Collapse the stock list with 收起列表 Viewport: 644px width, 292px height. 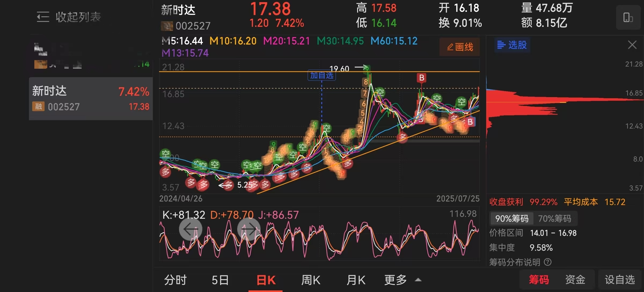pos(69,17)
